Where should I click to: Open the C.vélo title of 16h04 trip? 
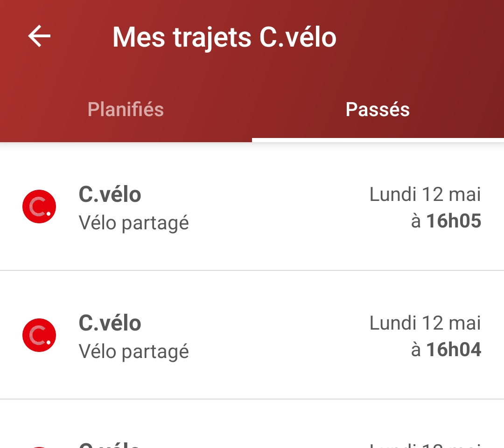(110, 323)
